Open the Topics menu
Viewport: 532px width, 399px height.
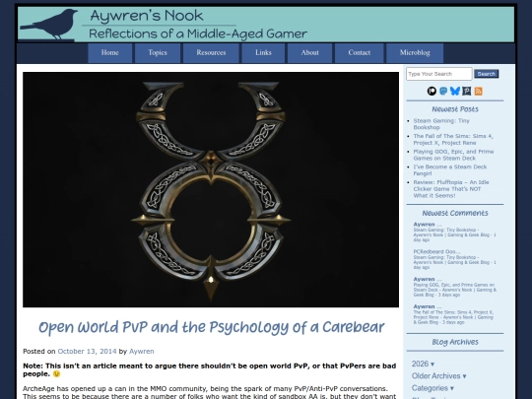click(x=158, y=53)
